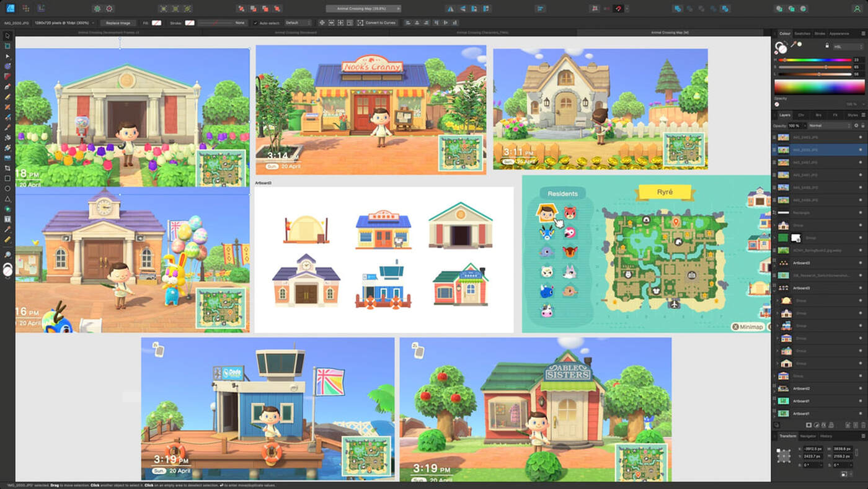Toggle visibility of the Rectangle layer
The image size is (868, 489).
pos(861,212)
